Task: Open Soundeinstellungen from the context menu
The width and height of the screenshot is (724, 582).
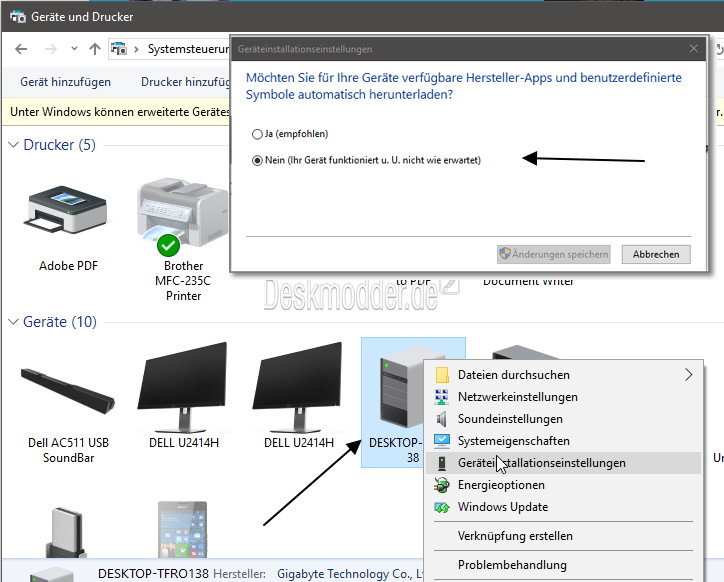Action: point(563,419)
